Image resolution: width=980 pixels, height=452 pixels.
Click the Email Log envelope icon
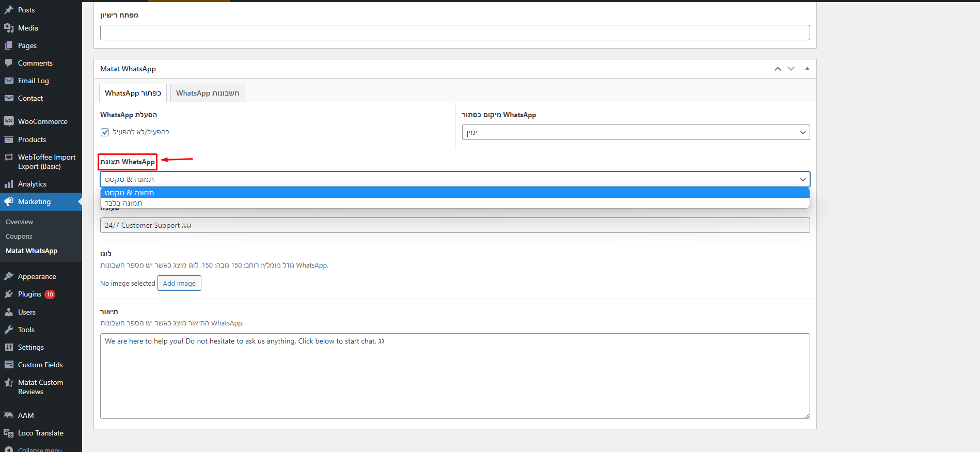(x=9, y=81)
